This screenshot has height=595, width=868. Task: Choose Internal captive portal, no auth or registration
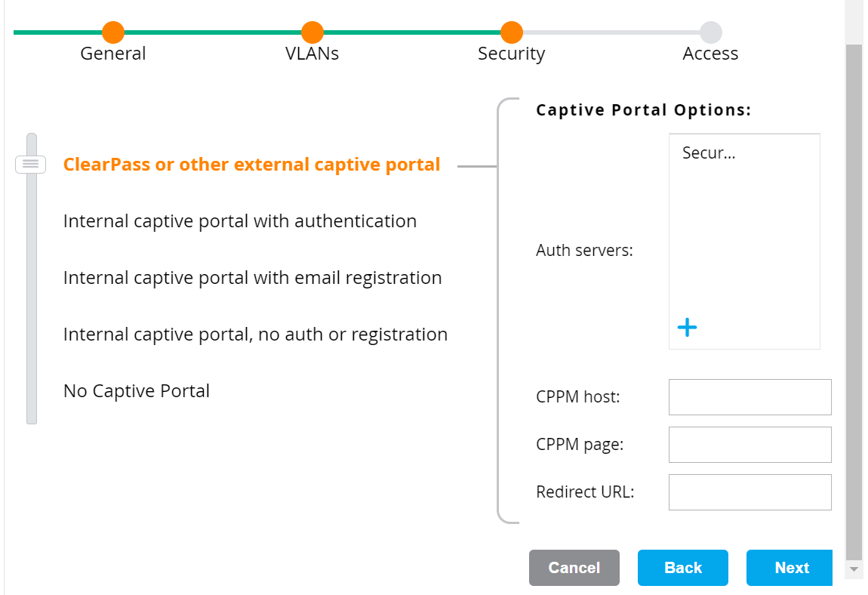click(x=255, y=334)
